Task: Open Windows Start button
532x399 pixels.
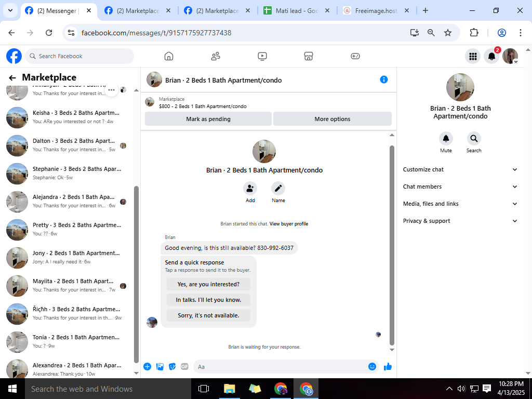Action: click(12, 389)
